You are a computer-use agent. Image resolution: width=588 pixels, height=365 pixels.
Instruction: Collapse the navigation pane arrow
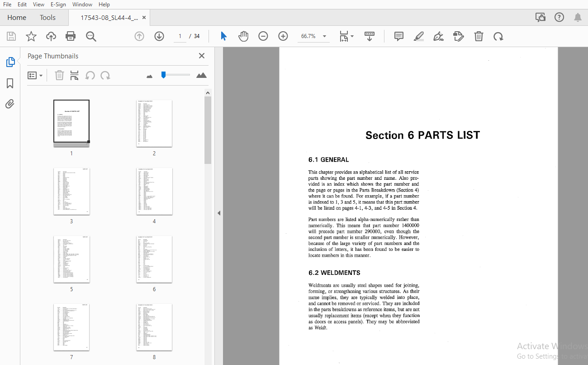coord(219,213)
